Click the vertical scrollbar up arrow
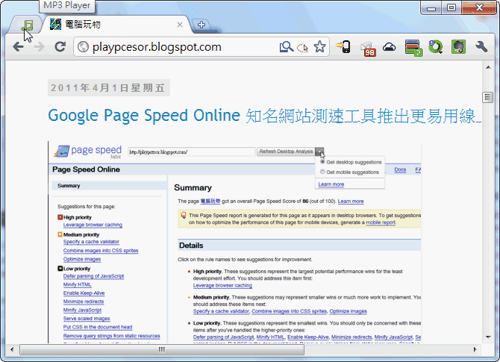 coord(488,68)
